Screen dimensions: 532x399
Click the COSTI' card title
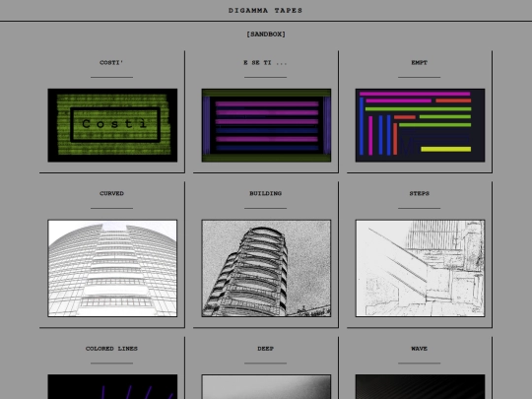111,62
